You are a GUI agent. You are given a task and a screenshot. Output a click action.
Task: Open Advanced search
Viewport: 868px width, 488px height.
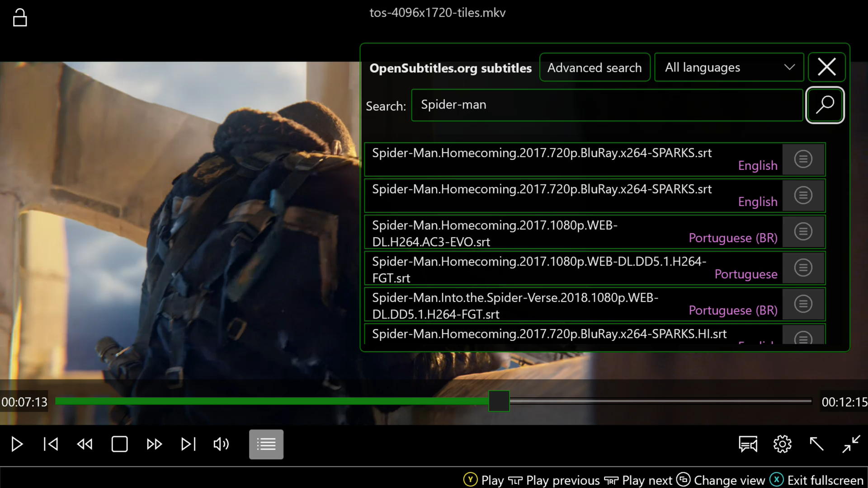tap(594, 67)
